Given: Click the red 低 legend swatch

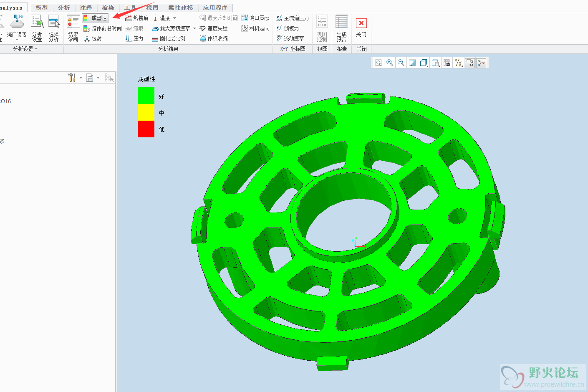Looking at the screenshot, I should point(146,129).
